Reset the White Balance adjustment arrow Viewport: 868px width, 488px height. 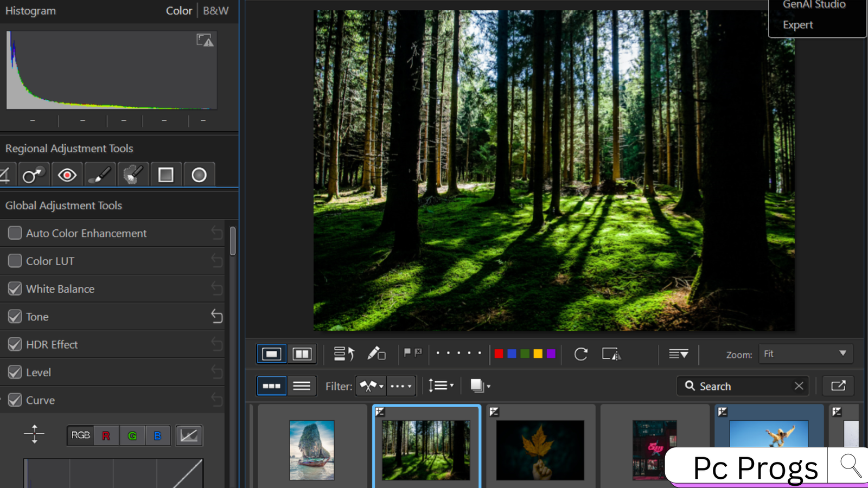216,288
